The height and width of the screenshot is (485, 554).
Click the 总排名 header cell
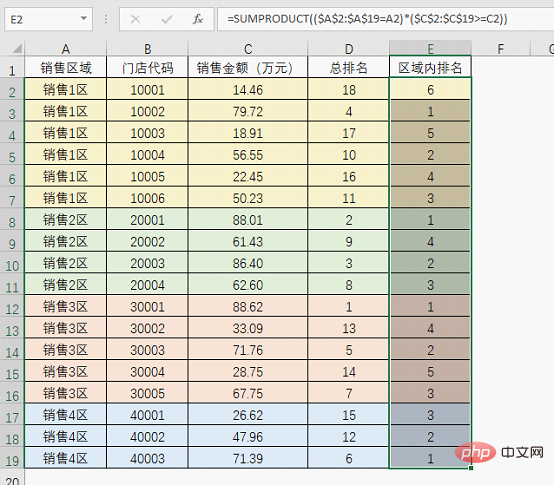point(349,68)
